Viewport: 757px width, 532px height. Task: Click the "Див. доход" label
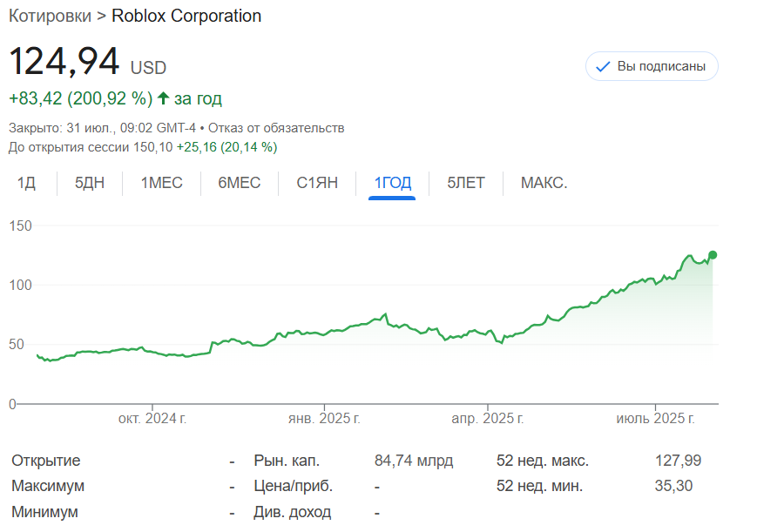pyautogui.click(x=293, y=512)
